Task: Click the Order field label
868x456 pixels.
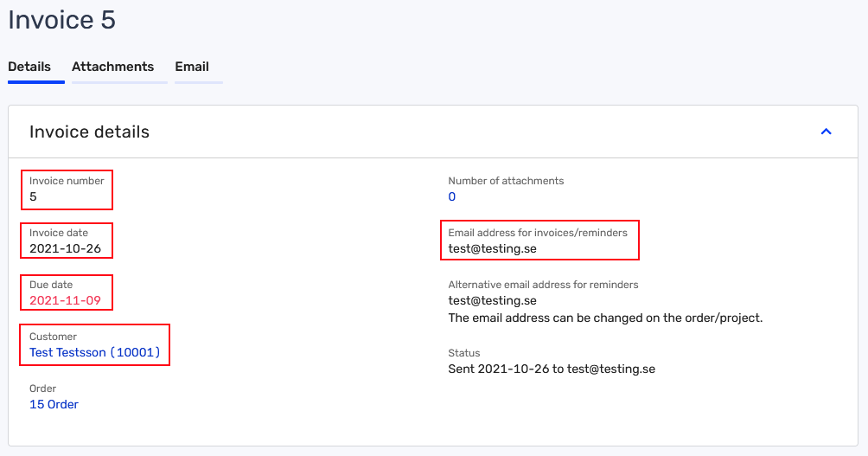Action: point(43,389)
